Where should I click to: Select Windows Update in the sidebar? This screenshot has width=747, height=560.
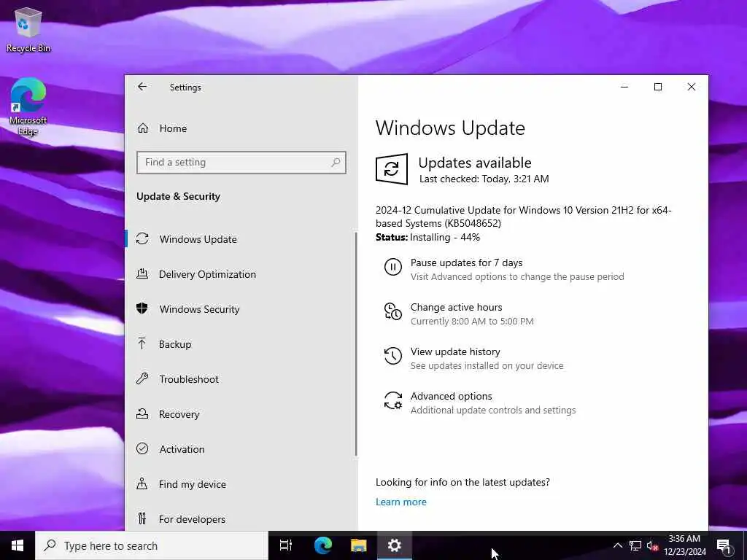pos(241,239)
